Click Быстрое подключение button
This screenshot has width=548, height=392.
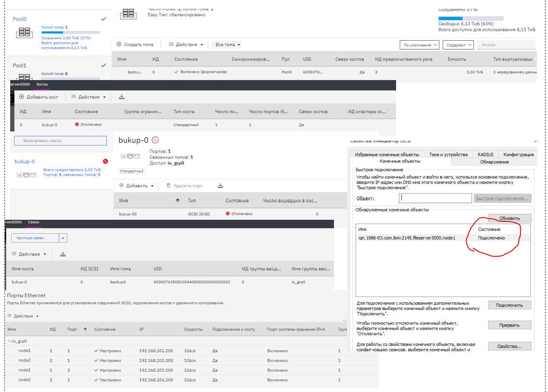[502, 198]
